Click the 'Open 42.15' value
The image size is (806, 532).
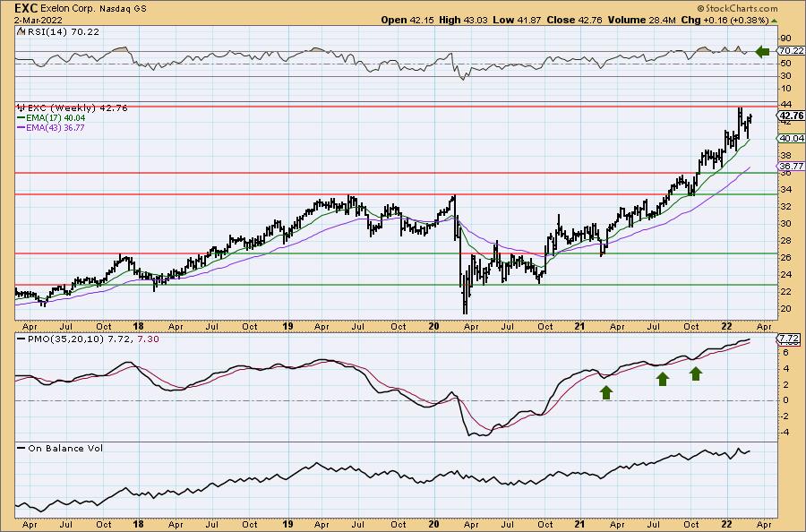click(x=407, y=20)
